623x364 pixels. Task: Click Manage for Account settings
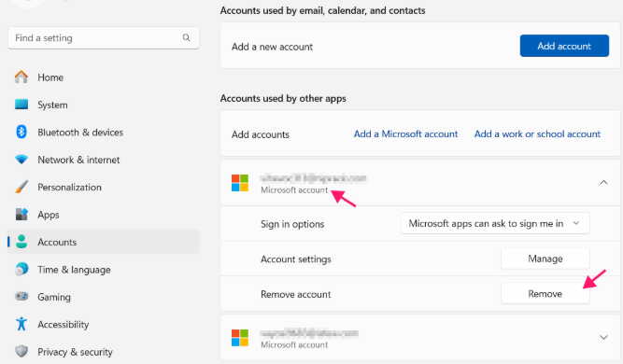coord(545,259)
